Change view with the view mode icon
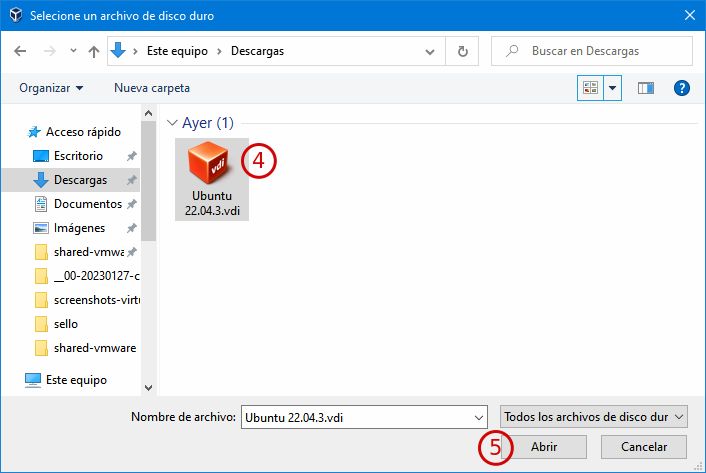The height and width of the screenshot is (473, 706). tap(590, 88)
